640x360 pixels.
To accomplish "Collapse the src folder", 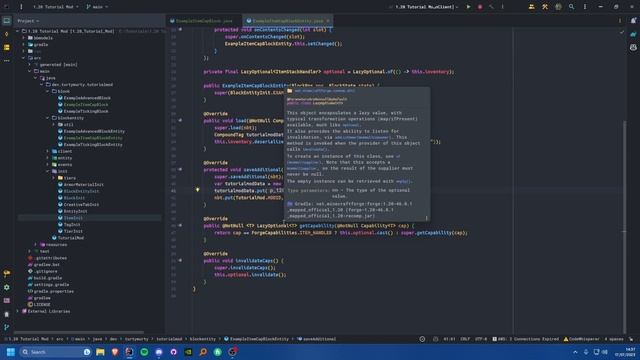I will pos(23,58).
